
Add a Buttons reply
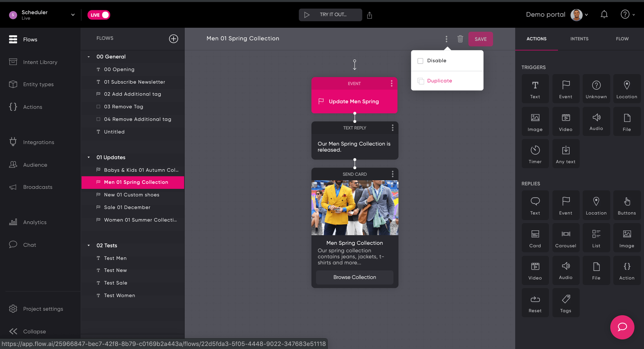click(626, 205)
